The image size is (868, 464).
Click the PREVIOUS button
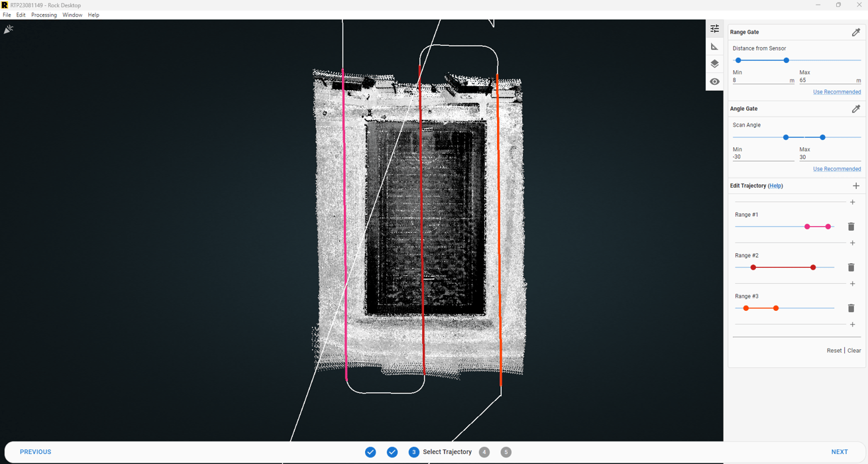tap(34, 451)
